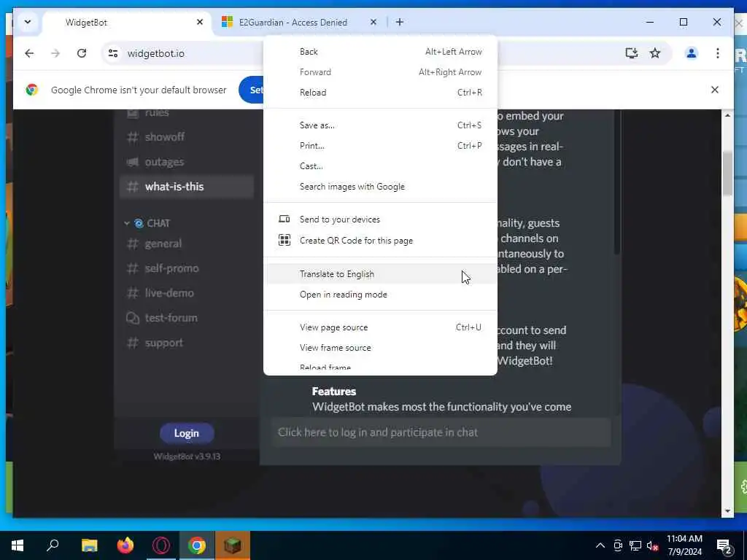Click the install app icon in address bar
The width and height of the screenshot is (747, 560).
[x=631, y=53]
